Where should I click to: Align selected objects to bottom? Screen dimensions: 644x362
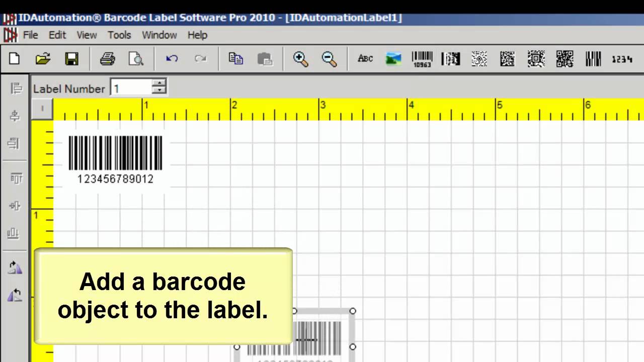(x=13, y=233)
